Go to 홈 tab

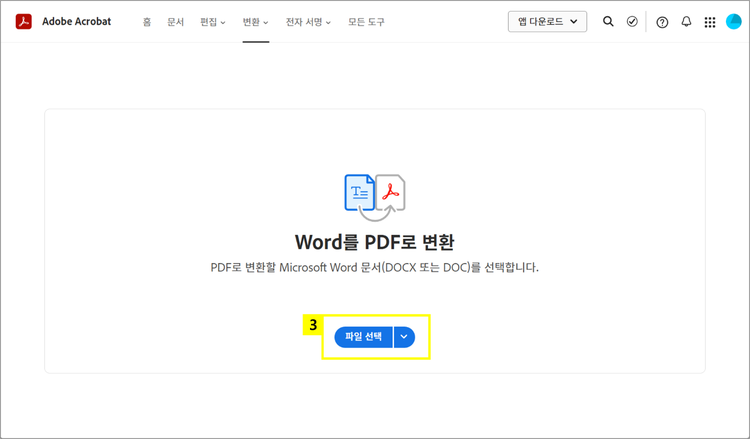click(147, 22)
